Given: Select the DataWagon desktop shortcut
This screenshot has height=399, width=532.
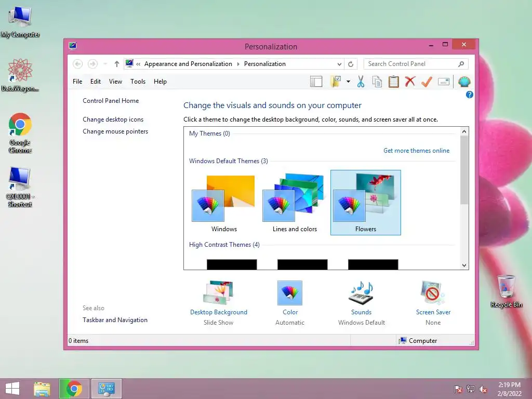Looking at the screenshot, I should click(20, 75).
